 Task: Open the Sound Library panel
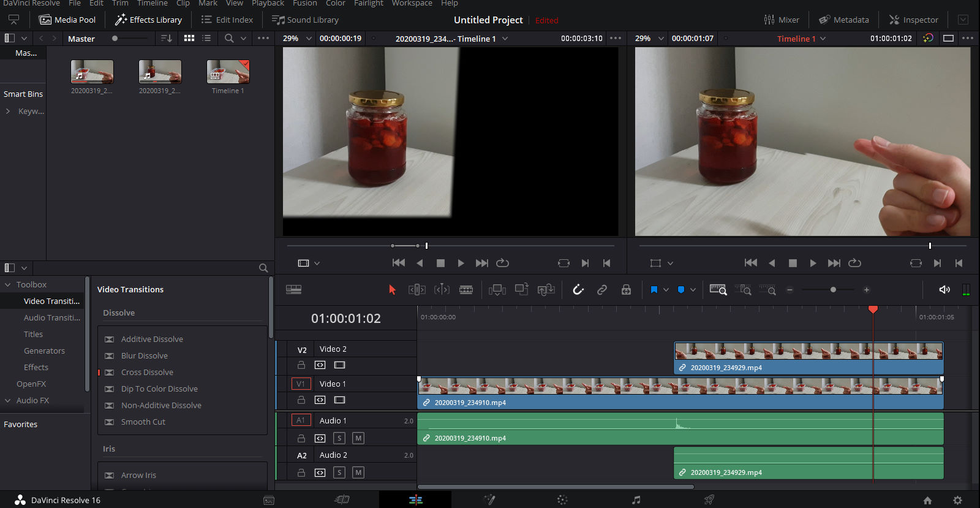[305, 20]
